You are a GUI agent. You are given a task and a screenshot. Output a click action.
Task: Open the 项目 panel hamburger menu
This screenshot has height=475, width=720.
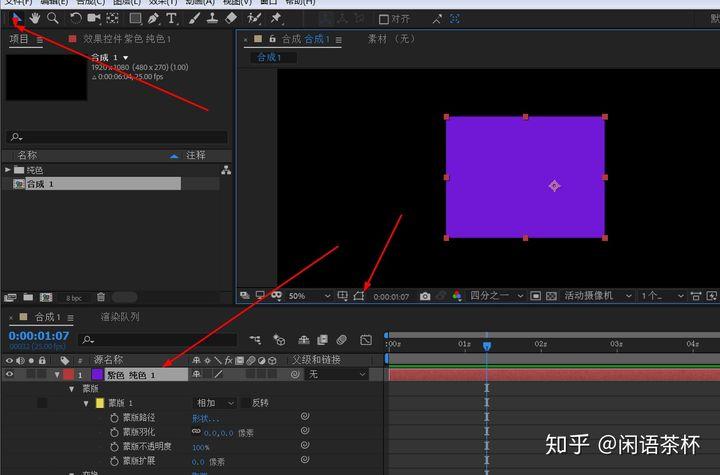click(x=40, y=40)
